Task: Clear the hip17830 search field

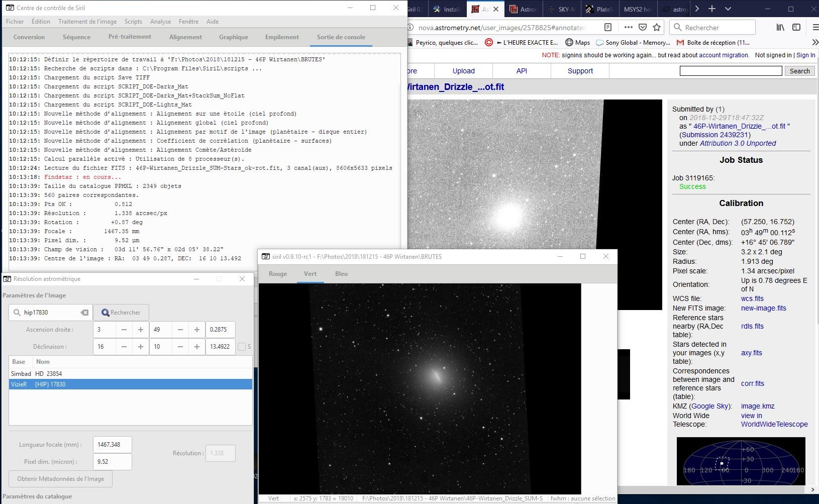Action: click(x=84, y=313)
